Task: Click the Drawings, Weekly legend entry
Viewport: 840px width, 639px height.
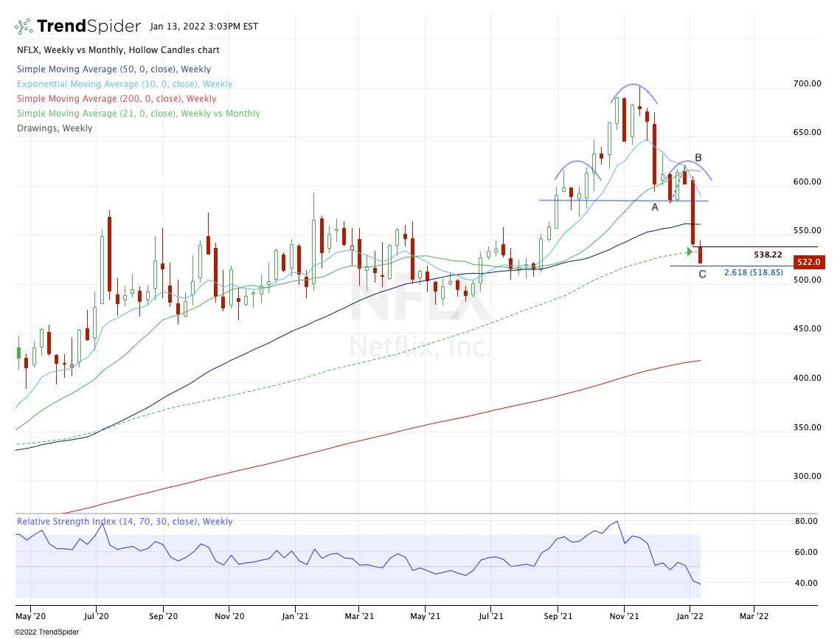Action: (x=55, y=128)
